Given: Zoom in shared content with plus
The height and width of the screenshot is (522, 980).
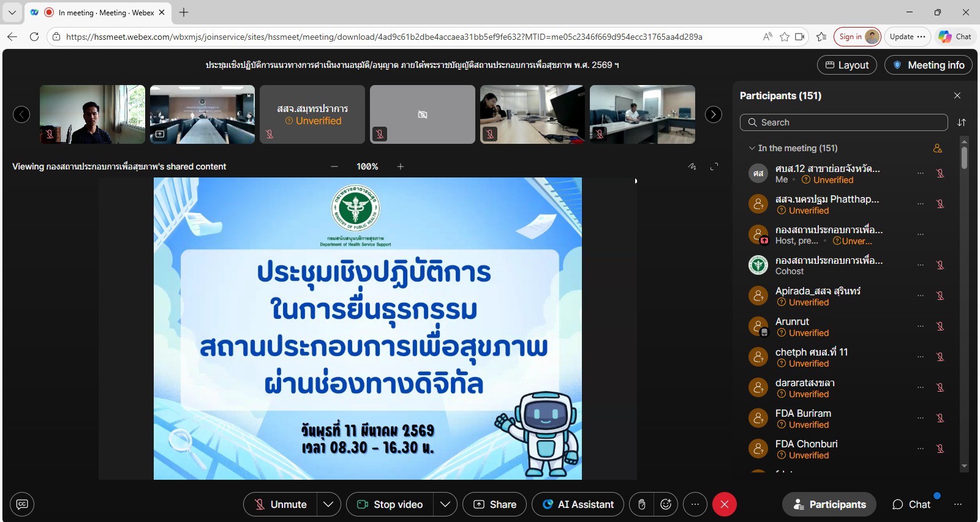Looking at the screenshot, I should (401, 166).
